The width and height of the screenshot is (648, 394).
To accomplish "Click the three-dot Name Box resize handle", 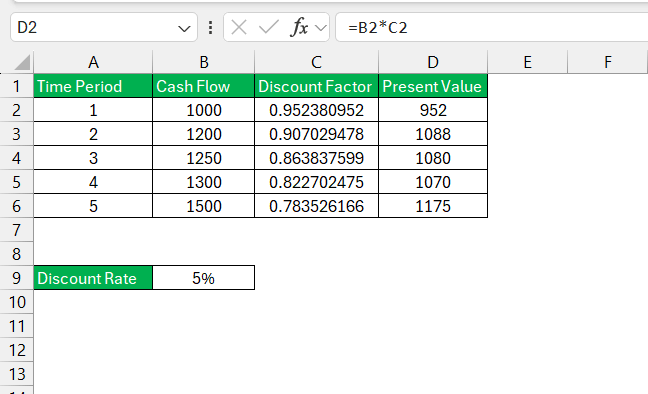I will pyautogui.click(x=211, y=28).
